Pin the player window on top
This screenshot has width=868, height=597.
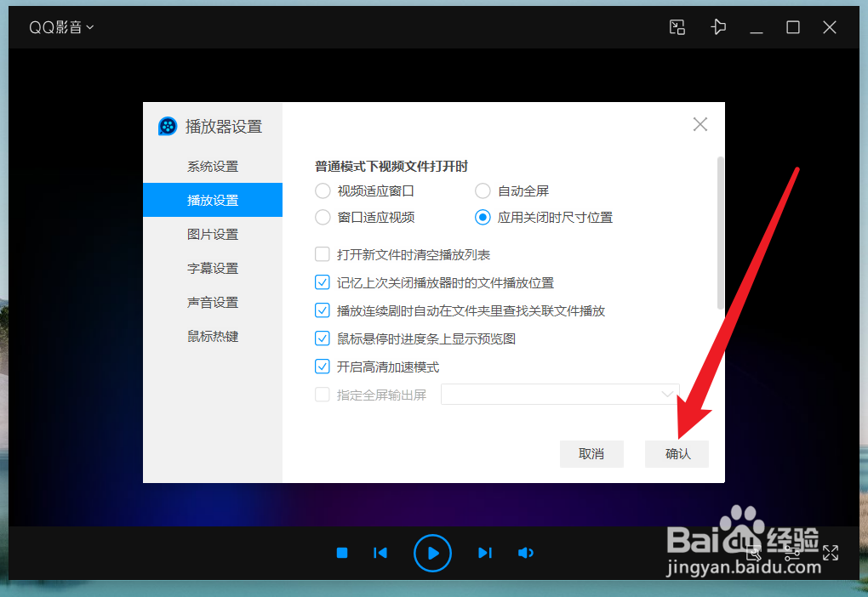point(718,27)
